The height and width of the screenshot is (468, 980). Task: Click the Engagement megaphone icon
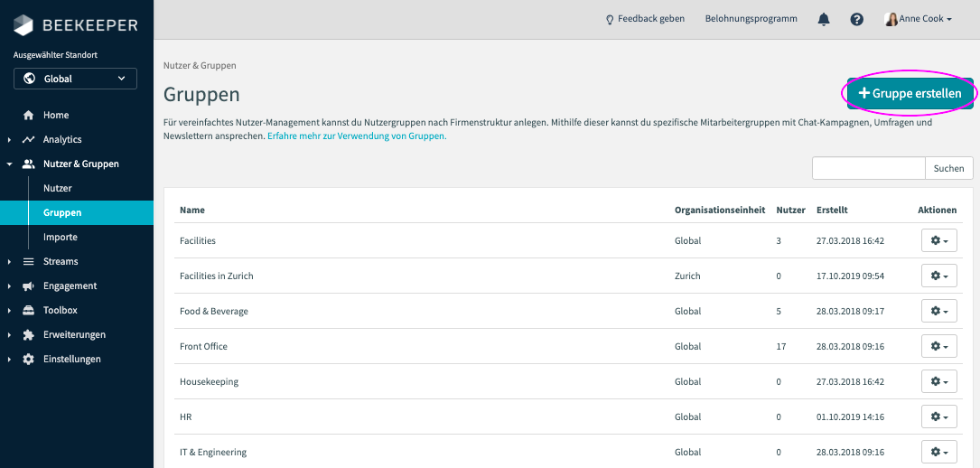tap(28, 286)
